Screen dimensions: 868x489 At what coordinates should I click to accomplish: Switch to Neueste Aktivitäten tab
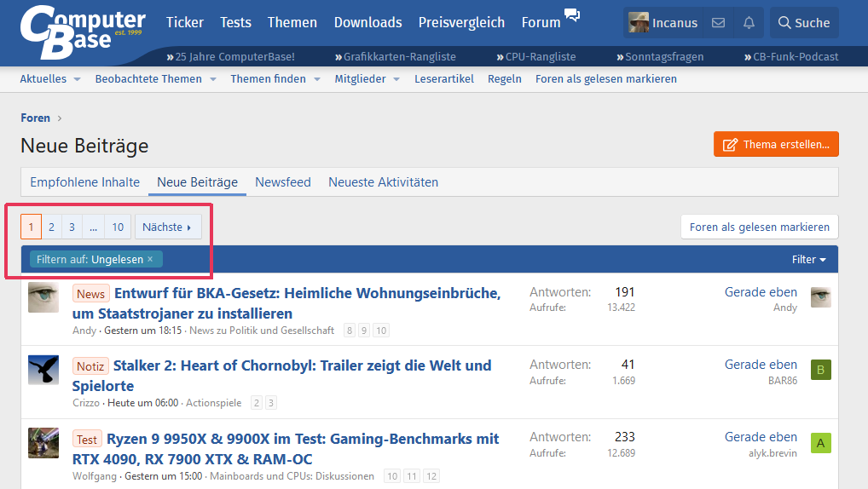(x=383, y=182)
